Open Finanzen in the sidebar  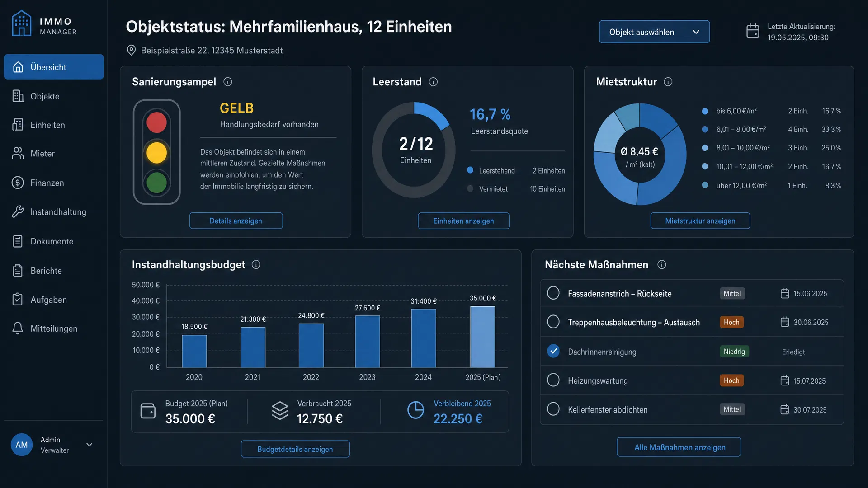pos(54,183)
